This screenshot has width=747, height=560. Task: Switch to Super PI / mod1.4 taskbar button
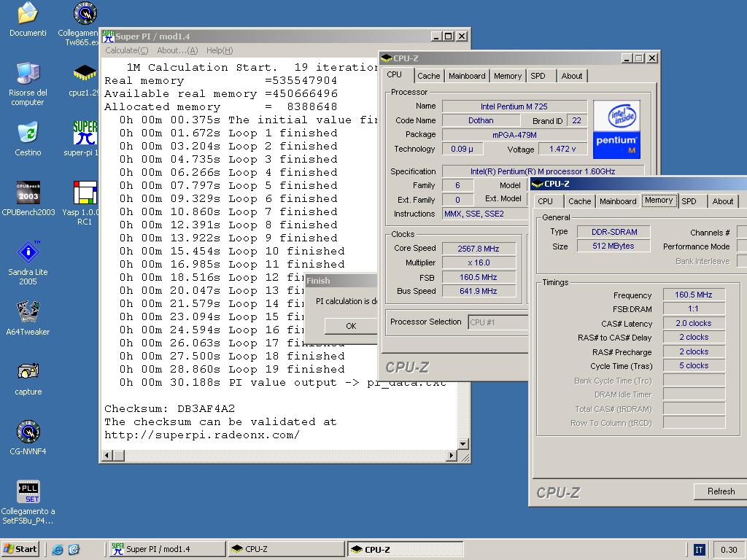coord(166,549)
